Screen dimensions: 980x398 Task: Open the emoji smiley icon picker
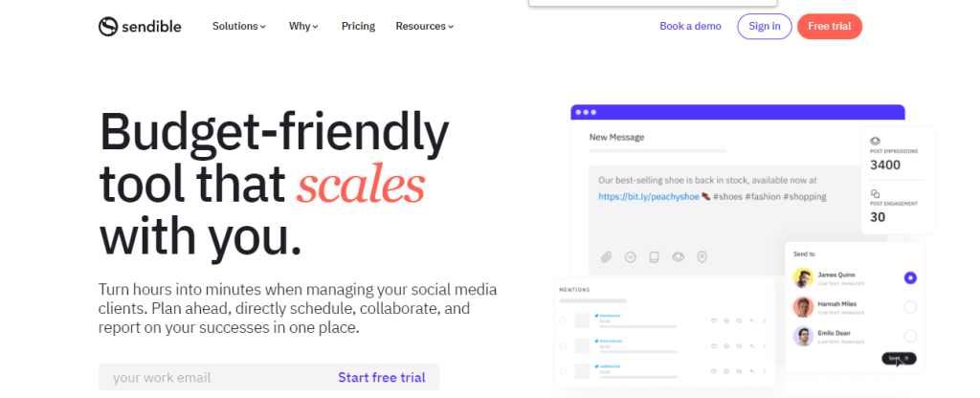(x=630, y=256)
